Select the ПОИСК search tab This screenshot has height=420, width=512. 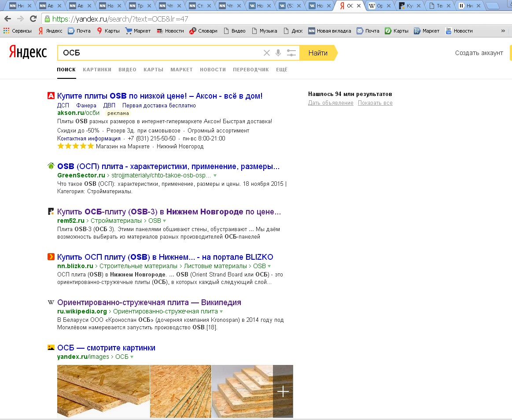coord(66,70)
